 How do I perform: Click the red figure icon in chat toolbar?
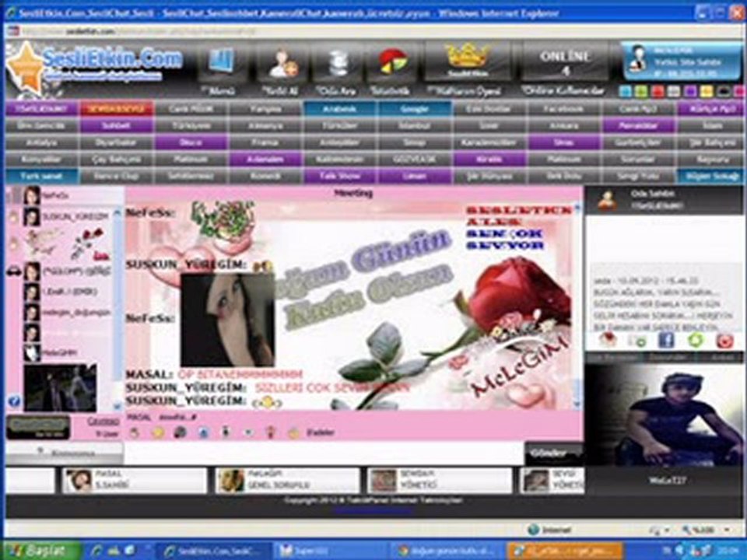pyautogui.click(x=271, y=433)
